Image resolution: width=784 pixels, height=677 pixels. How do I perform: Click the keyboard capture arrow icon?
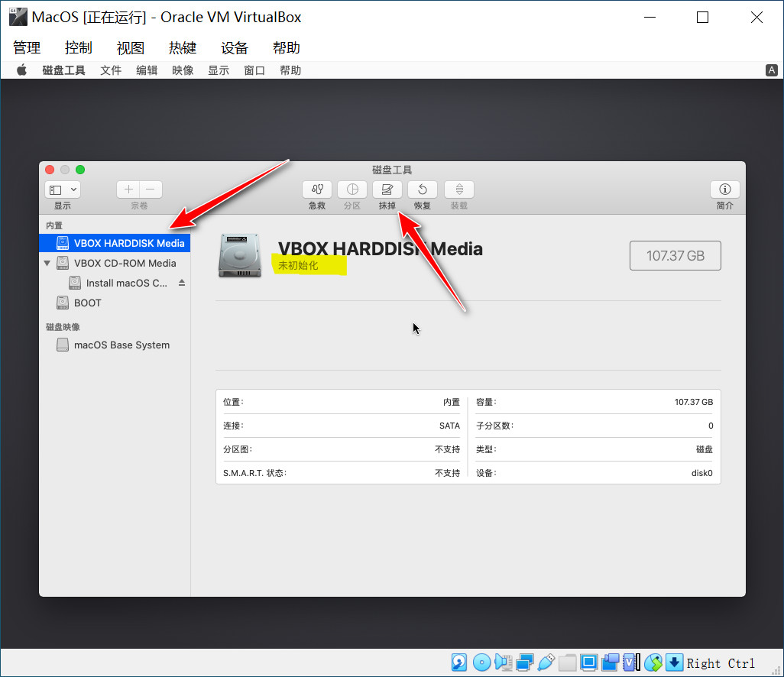point(674,662)
